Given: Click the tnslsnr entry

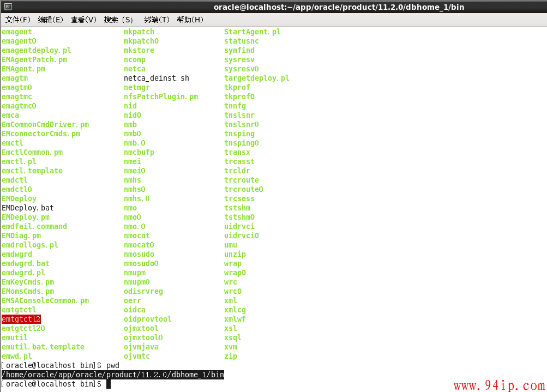Looking at the screenshot, I should (239, 115).
